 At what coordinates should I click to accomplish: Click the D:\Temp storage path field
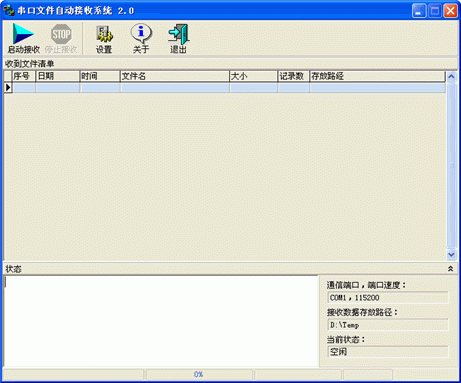click(388, 325)
